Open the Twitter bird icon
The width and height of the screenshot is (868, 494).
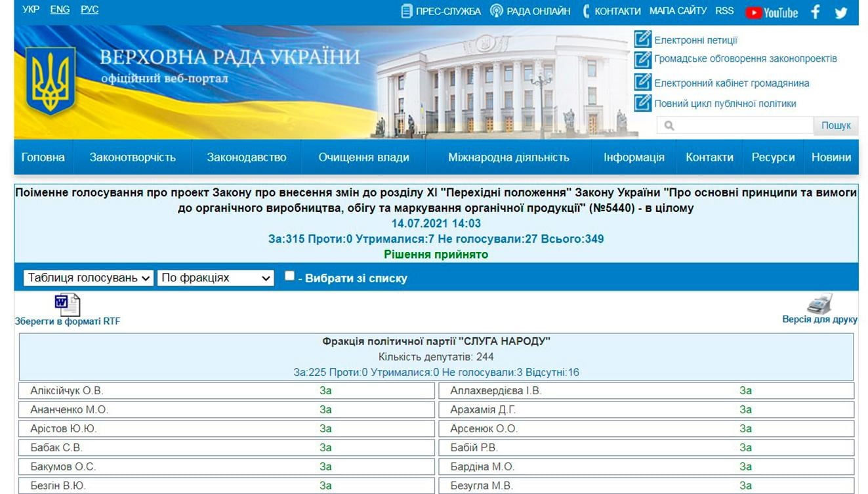841,12
